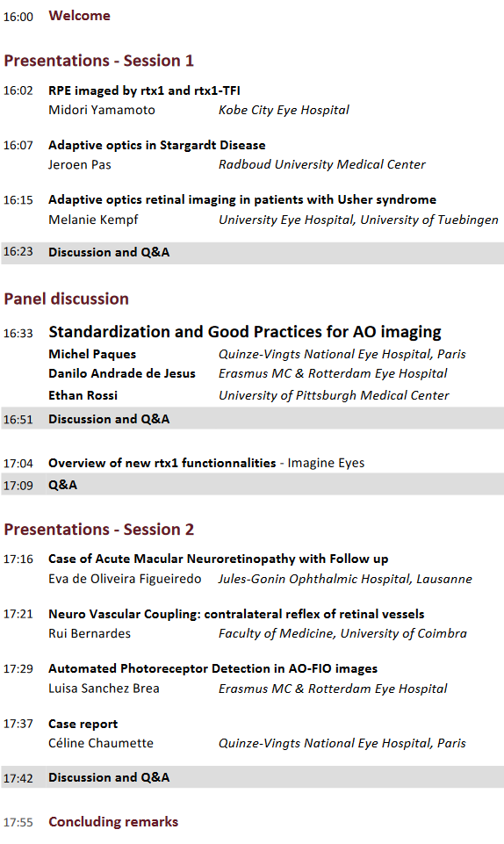This screenshot has height=844, width=504.
Task: Click the 17:09 Q&A row
Action: (252, 485)
